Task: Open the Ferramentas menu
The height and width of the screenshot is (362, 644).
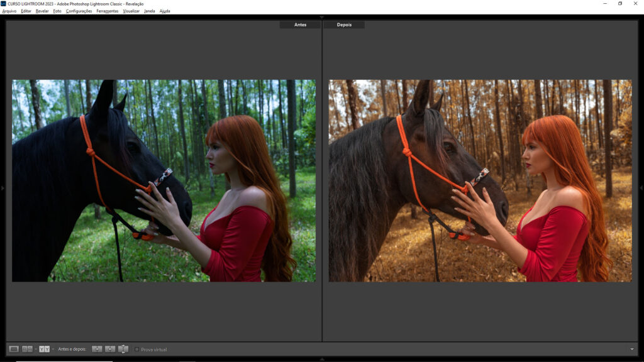Action: coord(108,11)
